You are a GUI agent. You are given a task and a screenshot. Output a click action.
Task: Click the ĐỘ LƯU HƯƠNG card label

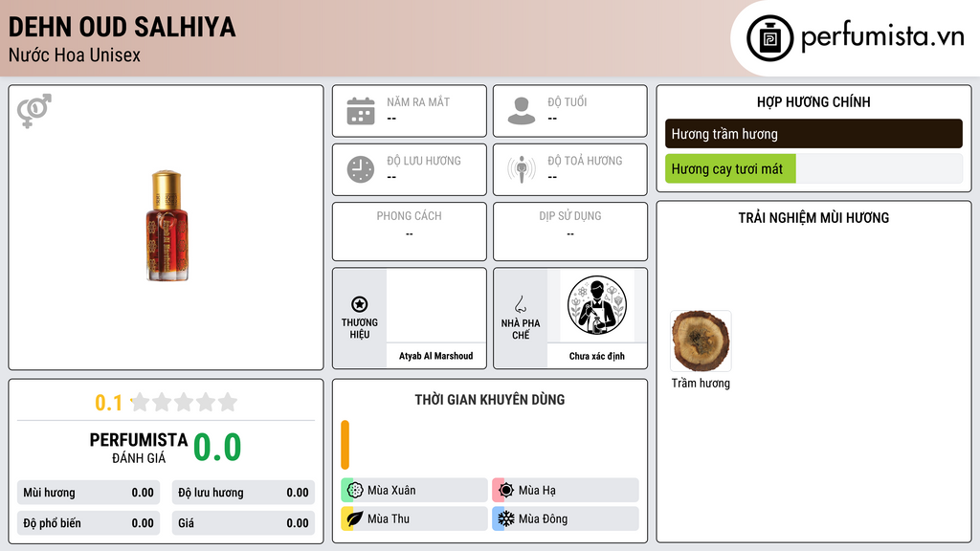pyautogui.click(x=424, y=161)
